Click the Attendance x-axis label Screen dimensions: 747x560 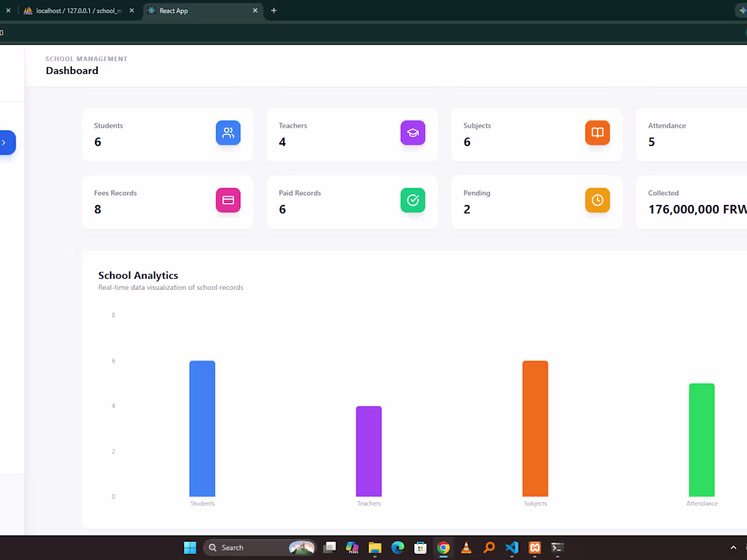(702, 504)
